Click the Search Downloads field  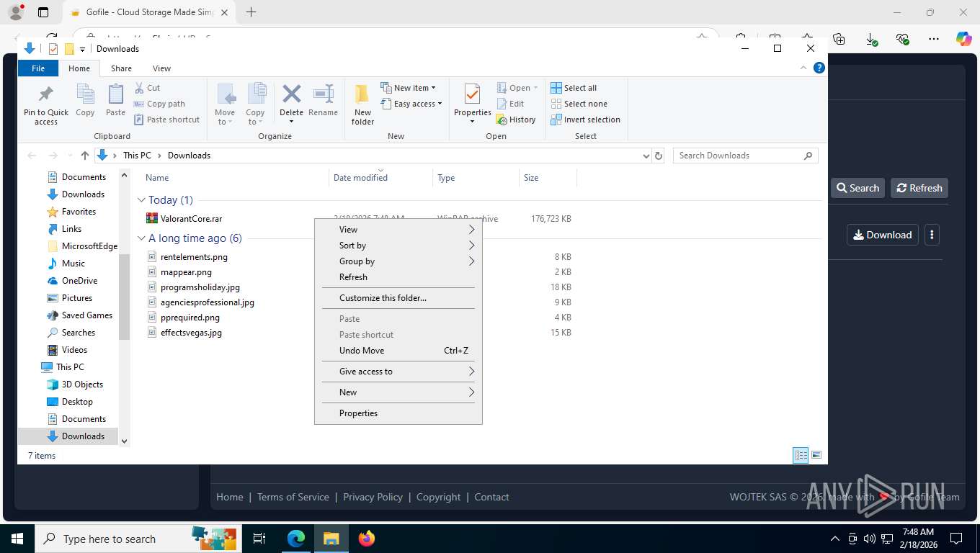(745, 156)
